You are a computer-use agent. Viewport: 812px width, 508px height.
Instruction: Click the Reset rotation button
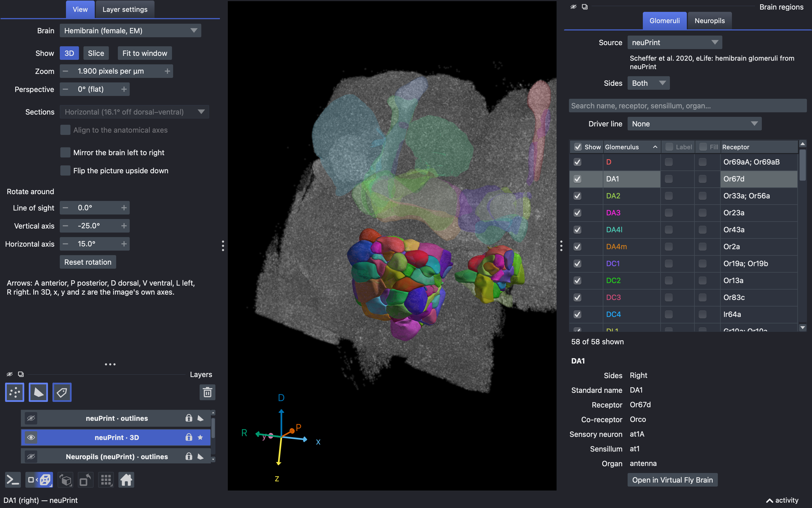click(x=88, y=262)
